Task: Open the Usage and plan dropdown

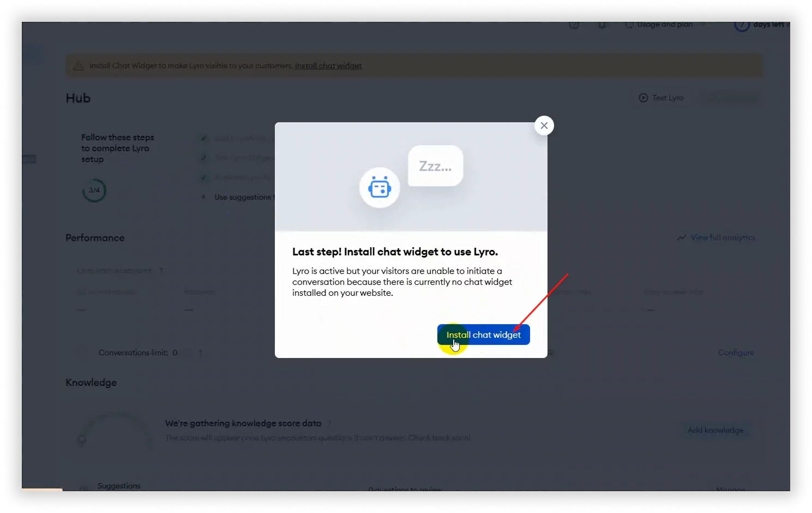Action: [665, 25]
